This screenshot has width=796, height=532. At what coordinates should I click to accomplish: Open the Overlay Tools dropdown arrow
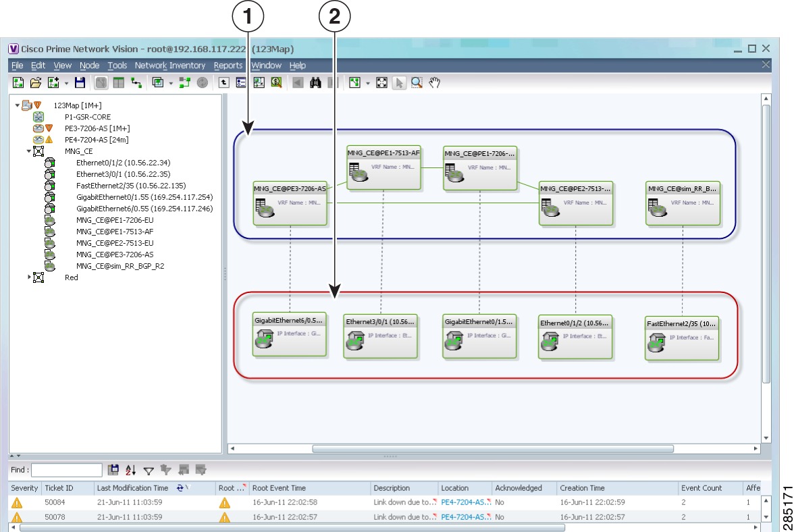tap(171, 83)
